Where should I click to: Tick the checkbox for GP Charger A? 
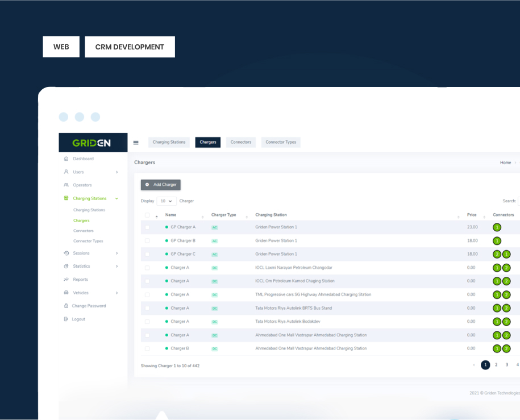147,227
